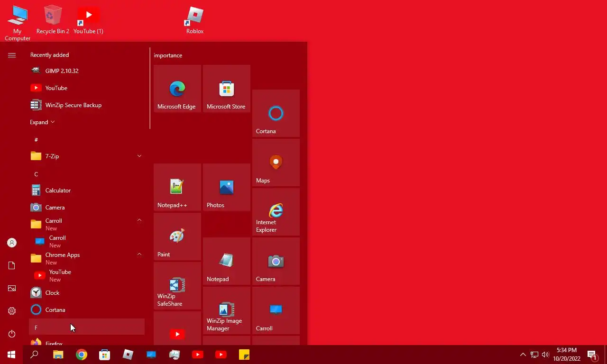Open the Camera tile
Image resolution: width=607 pixels, height=364 pixels.
point(276,261)
